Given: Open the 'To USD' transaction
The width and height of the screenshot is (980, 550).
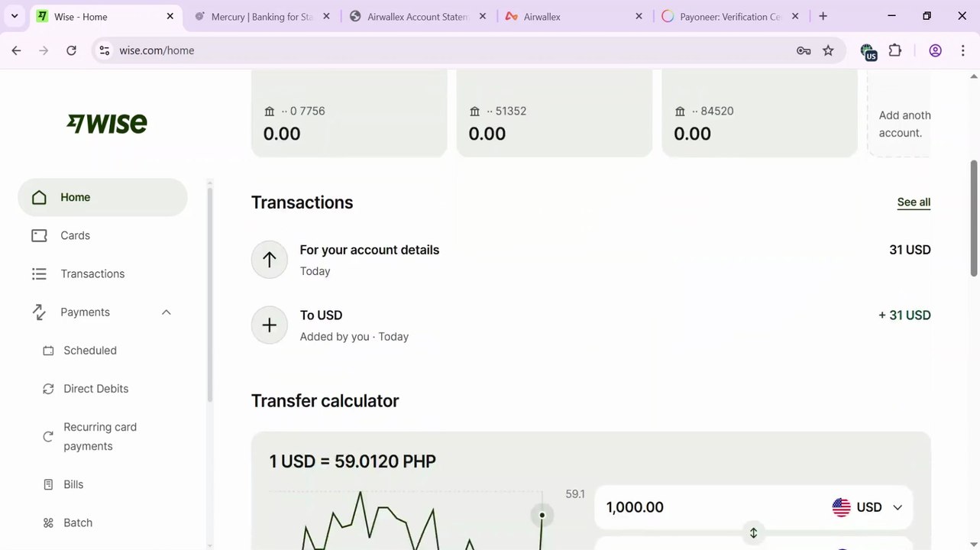Looking at the screenshot, I should [x=590, y=325].
